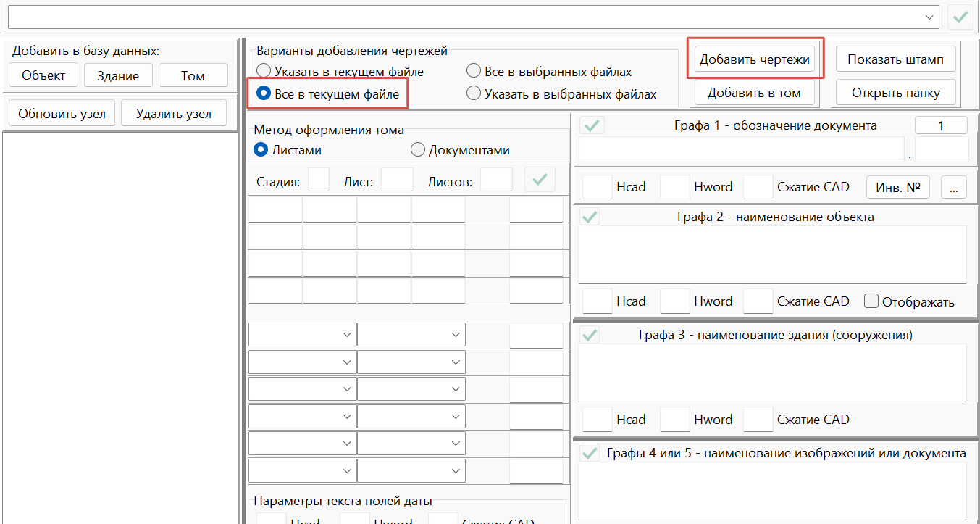Click the checkmark of Графы 4 или 5
The image size is (980, 524).
(x=590, y=453)
